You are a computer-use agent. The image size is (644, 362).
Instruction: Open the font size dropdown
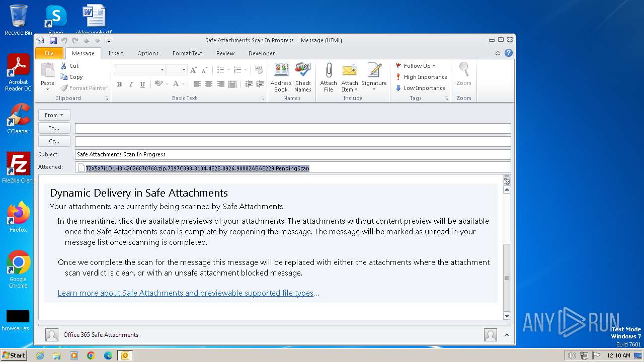(x=184, y=70)
